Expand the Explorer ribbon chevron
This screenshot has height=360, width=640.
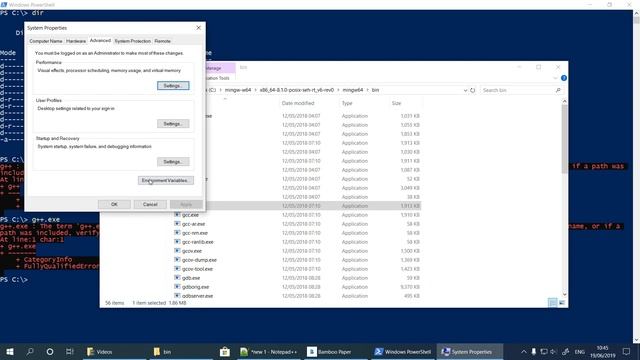click(x=555, y=78)
